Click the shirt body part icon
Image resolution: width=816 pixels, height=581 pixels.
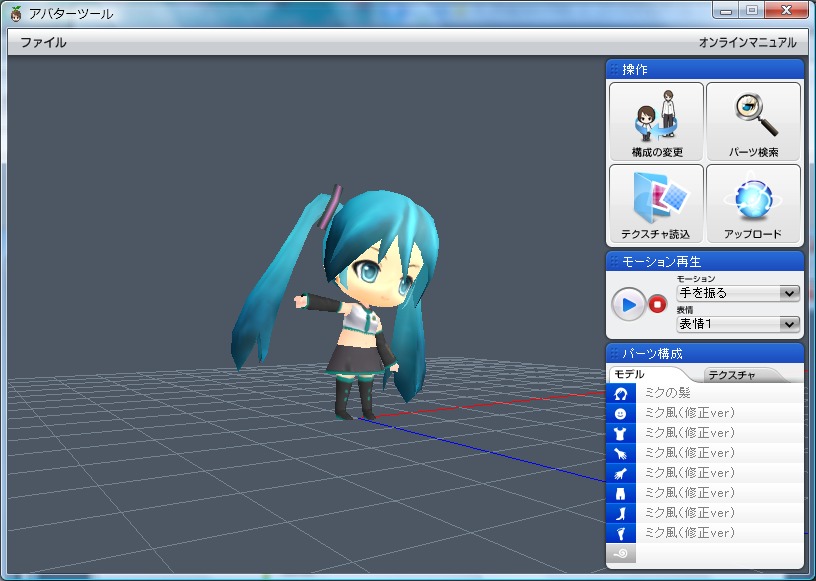620,433
